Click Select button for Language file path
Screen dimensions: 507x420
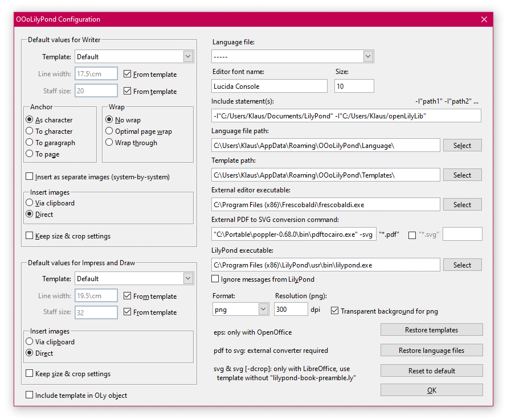(462, 145)
